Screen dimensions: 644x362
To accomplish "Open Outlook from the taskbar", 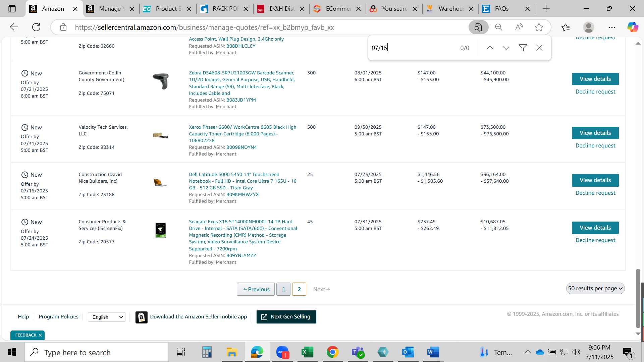I will [408, 352].
